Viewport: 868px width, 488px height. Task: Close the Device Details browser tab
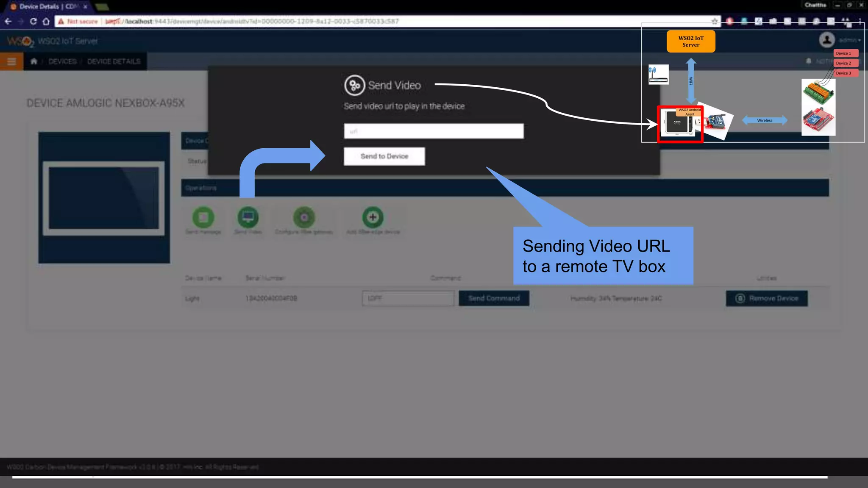click(x=85, y=6)
